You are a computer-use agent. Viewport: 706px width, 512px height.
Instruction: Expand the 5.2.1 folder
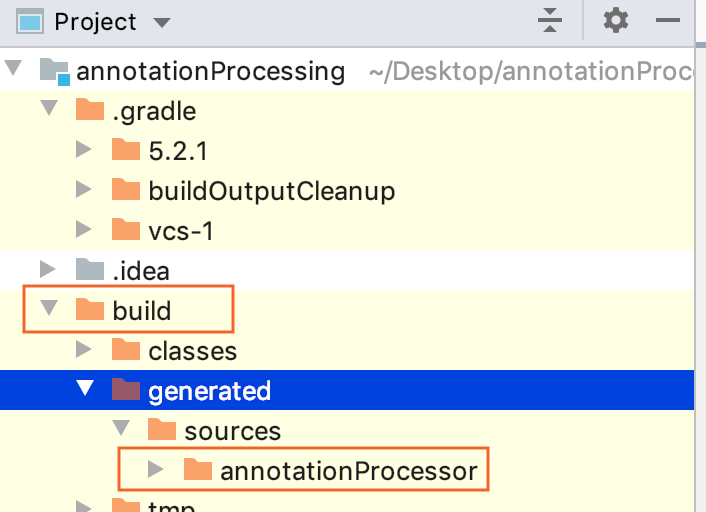(x=86, y=150)
